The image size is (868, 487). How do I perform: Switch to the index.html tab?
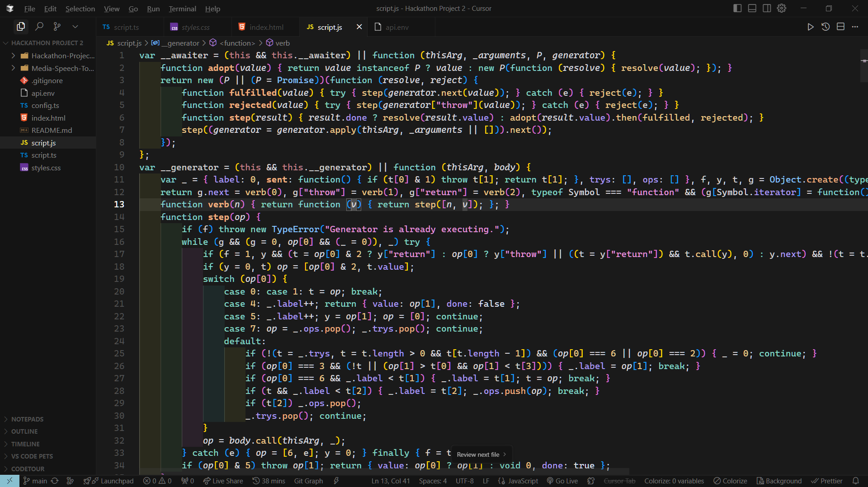click(266, 27)
